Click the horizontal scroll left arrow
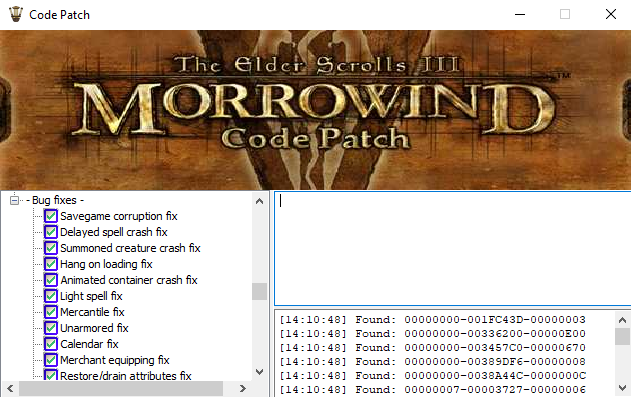 tap(10, 389)
